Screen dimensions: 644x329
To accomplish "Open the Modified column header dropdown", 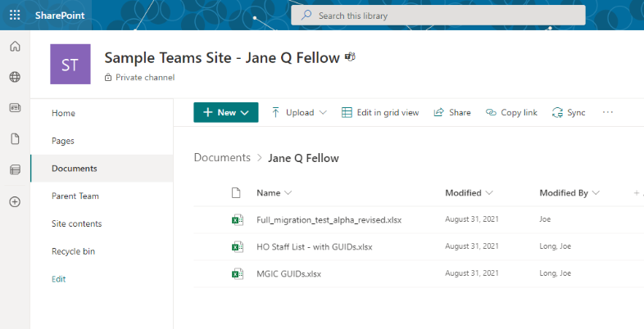I will tap(469, 193).
